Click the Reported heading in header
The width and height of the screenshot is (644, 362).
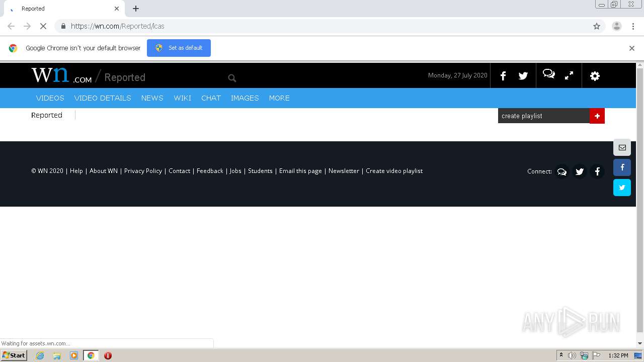tap(125, 77)
